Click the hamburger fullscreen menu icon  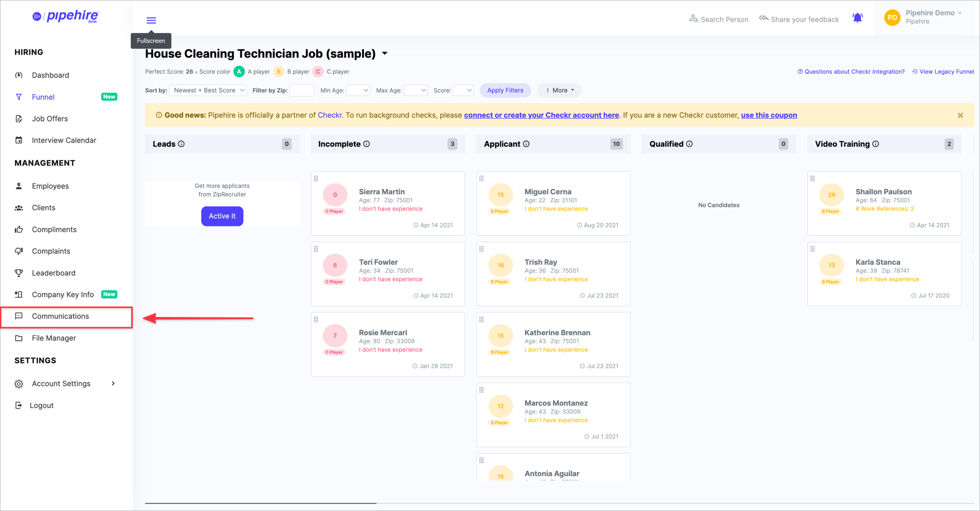pyautogui.click(x=151, y=21)
